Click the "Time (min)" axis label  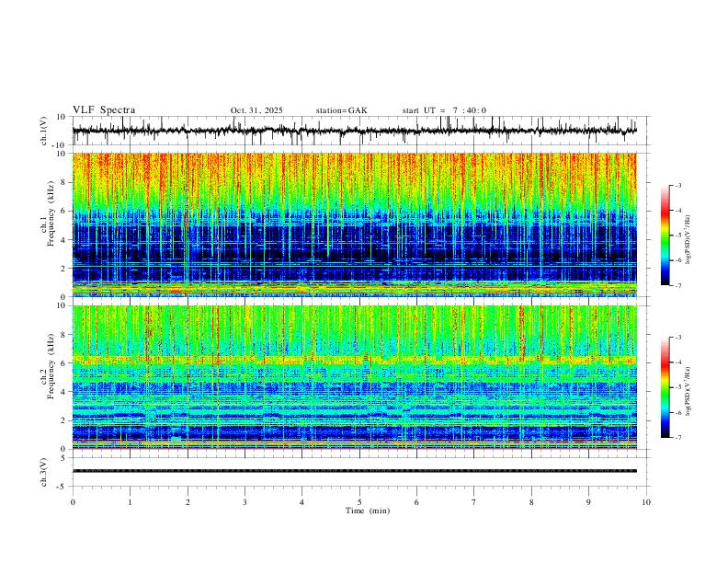click(x=368, y=511)
